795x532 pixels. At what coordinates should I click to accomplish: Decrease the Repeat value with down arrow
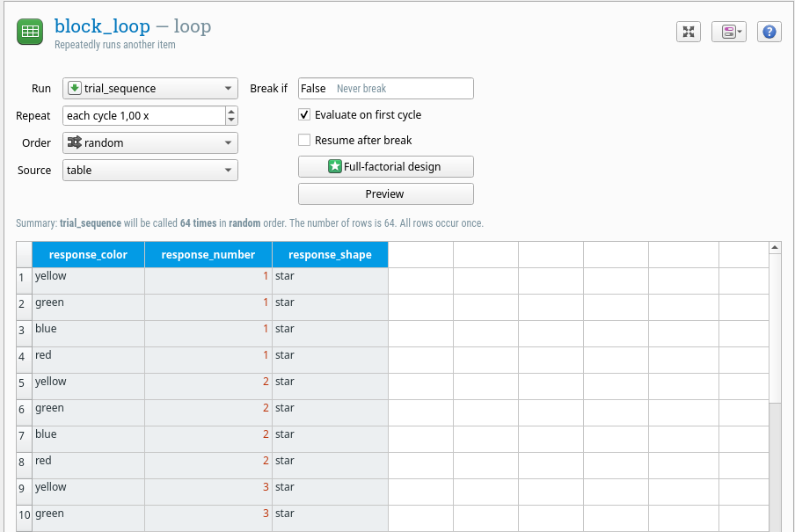click(x=231, y=120)
